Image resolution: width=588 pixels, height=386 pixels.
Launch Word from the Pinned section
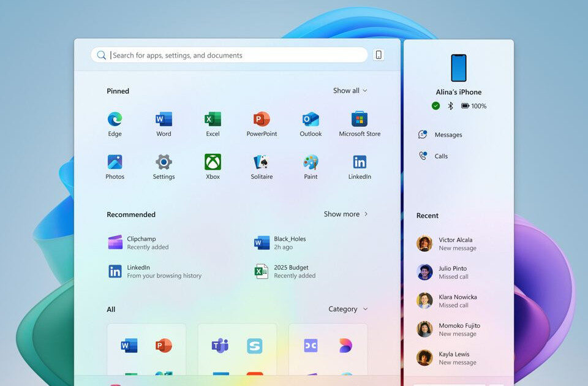(164, 124)
